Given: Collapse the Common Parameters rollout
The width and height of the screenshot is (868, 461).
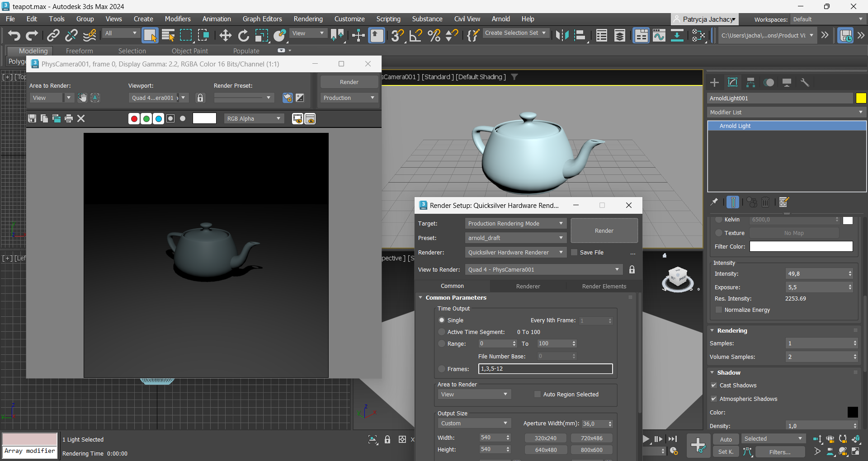Looking at the screenshot, I should pos(421,297).
